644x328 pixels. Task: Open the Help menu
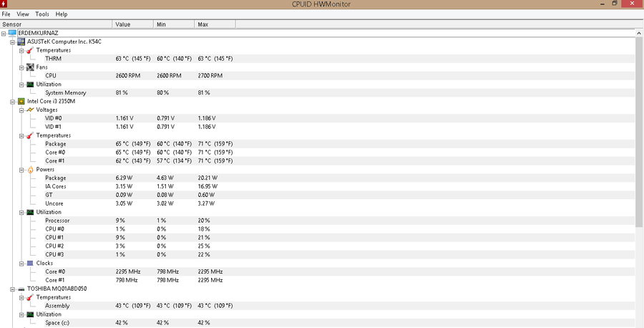click(62, 14)
